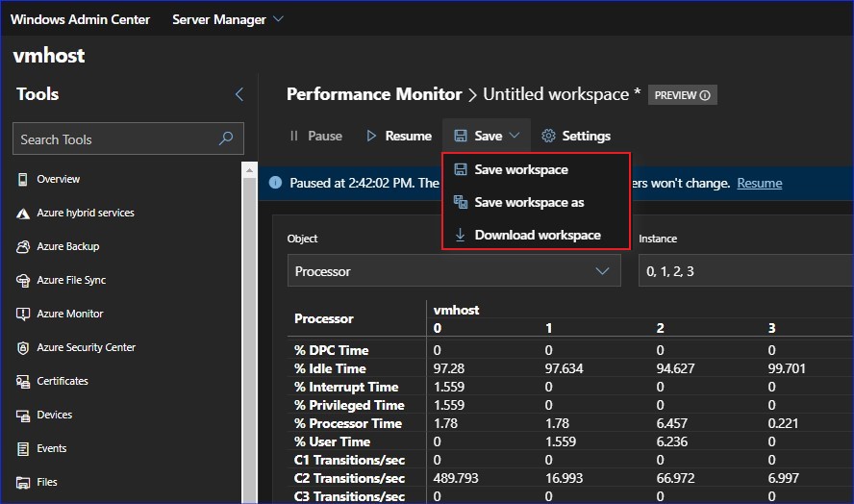Click the % Processor Time row label
The width and height of the screenshot is (854, 504).
(348, 423)
